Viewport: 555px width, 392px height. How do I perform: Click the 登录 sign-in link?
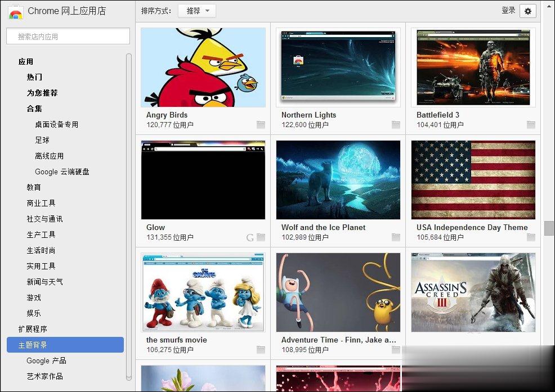click(x=508, y=11)
